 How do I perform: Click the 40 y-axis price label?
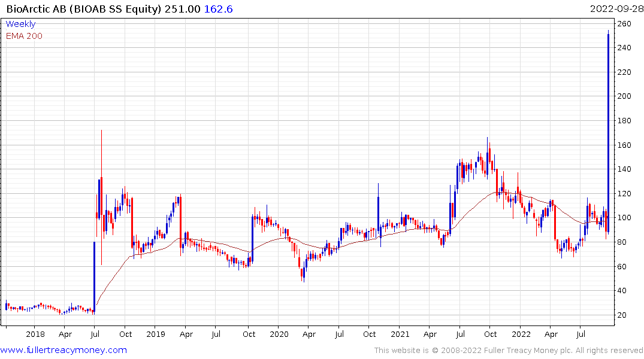pyautogui.click(x=622, y=290)
